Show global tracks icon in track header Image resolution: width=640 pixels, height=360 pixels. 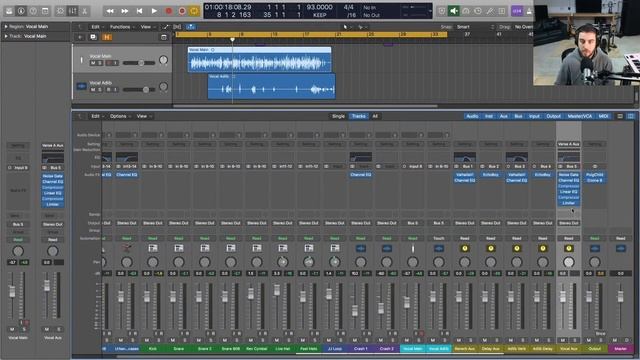pos(164,37)
